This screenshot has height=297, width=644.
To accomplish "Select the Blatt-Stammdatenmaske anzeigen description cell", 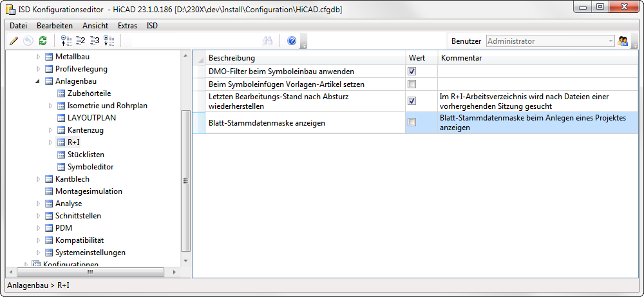I will (x=305, y=122).
